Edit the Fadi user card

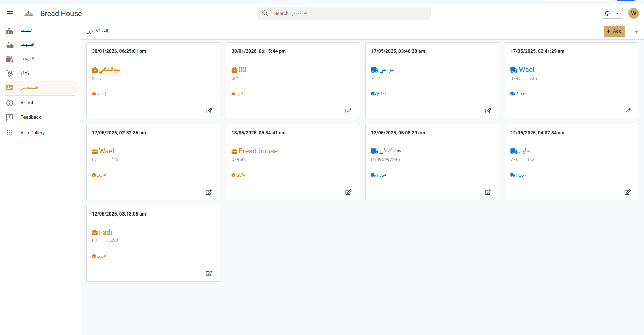coord(209,273)
